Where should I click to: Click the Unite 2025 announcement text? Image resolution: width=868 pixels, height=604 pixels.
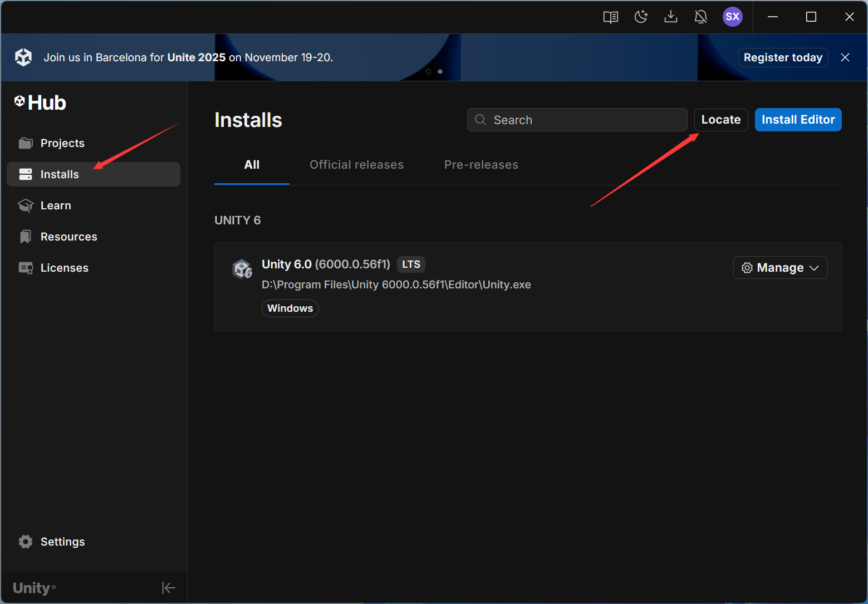point(188,57)
